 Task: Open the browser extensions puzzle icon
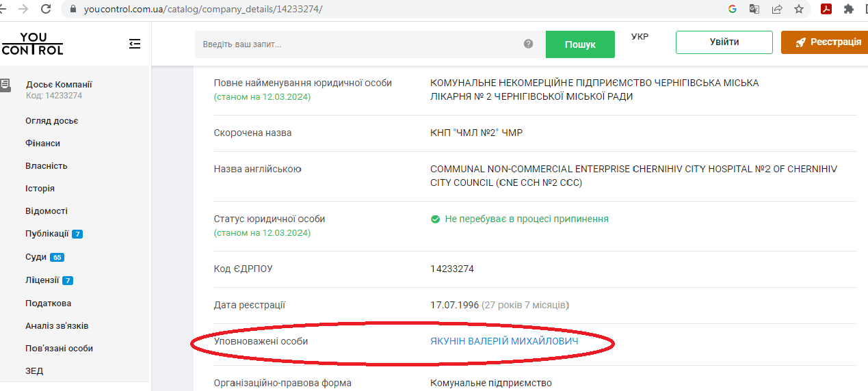(x=849, y=10)
